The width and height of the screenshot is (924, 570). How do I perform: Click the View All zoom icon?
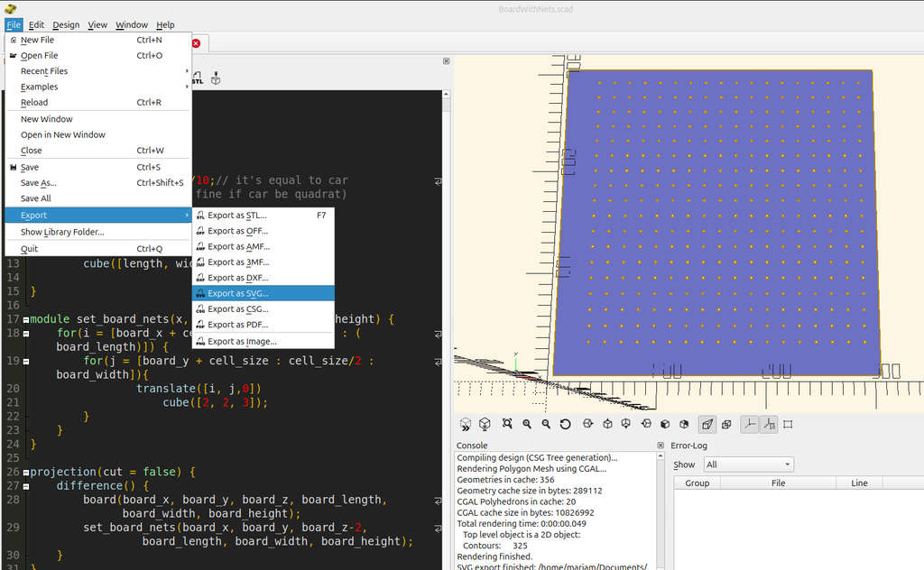tap(506, 424)
